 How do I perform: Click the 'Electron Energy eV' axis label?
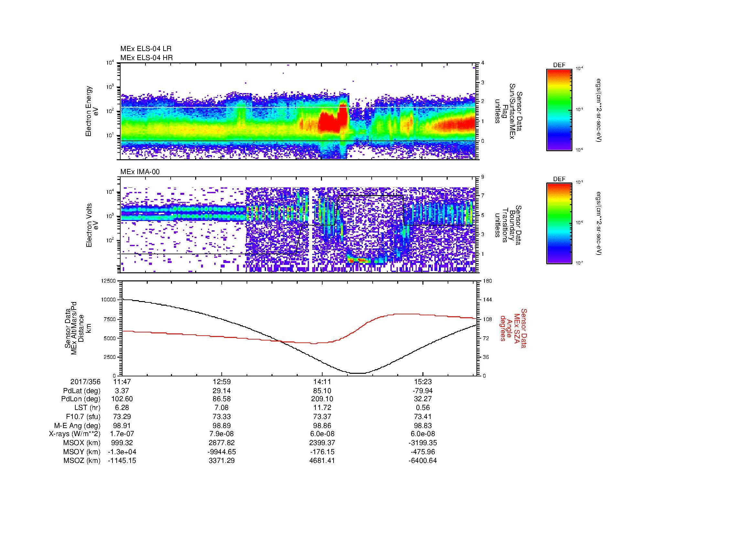pos(92,111)
